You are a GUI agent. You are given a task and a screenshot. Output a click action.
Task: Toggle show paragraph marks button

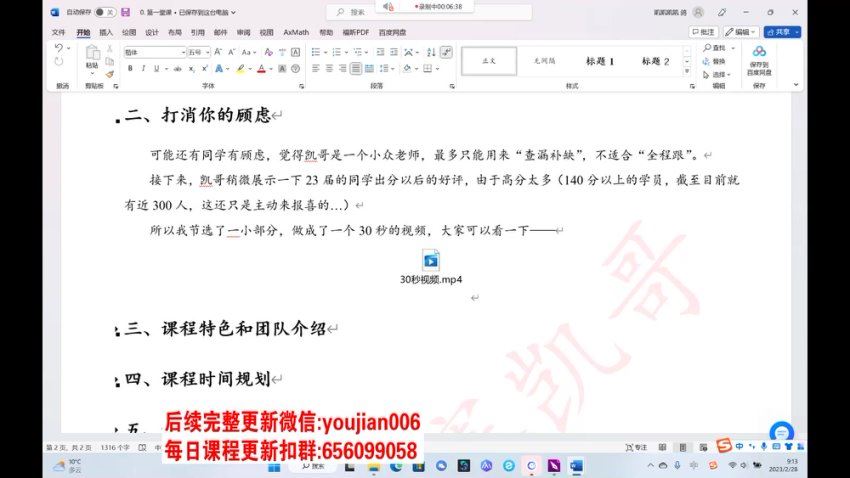point(446,52)
